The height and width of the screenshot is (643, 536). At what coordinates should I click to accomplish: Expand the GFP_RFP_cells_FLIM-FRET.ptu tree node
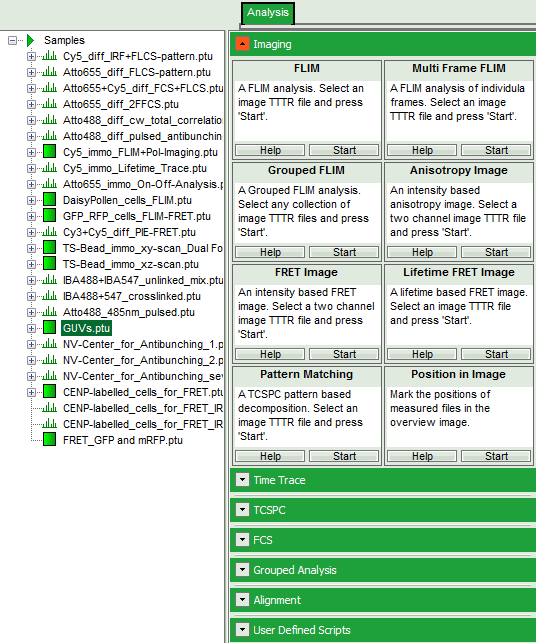click(x=31, y=216)
